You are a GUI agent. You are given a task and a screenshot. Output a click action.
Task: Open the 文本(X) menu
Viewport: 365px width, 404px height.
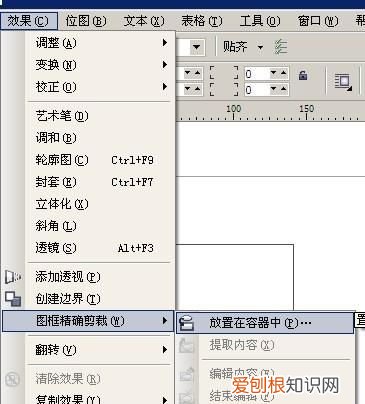[x=144, y=21]
